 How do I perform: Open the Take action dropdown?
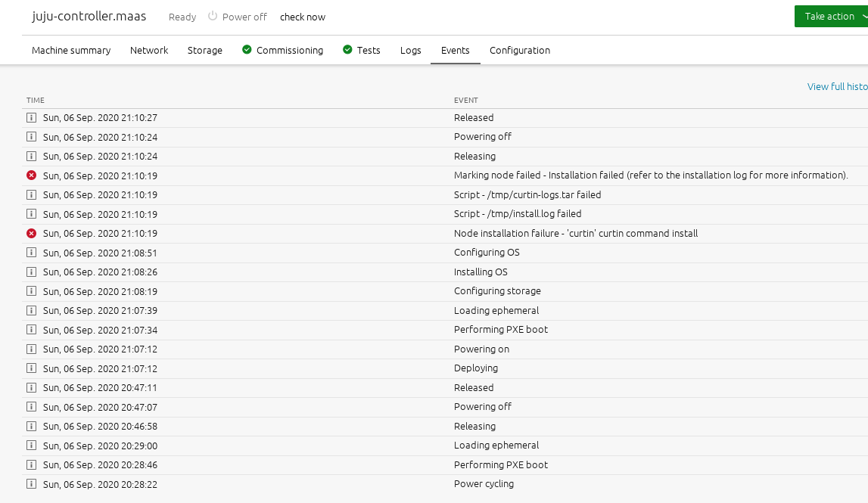(x=830, y=17)
